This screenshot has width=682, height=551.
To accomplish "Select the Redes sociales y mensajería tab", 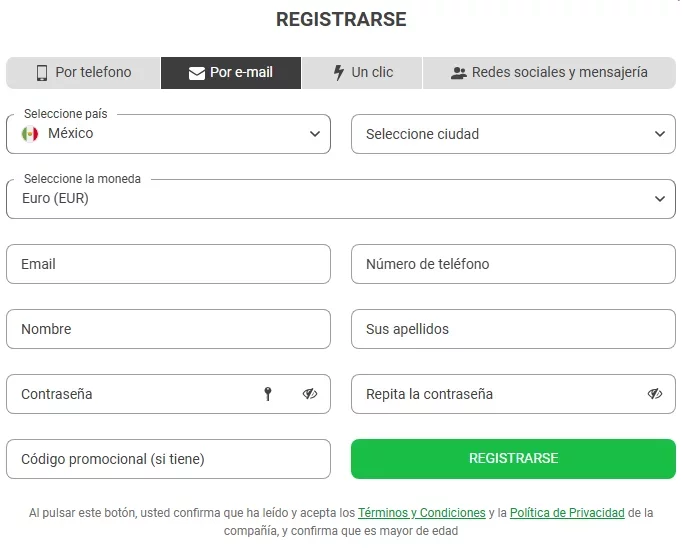I will click(x=549, y=73).
